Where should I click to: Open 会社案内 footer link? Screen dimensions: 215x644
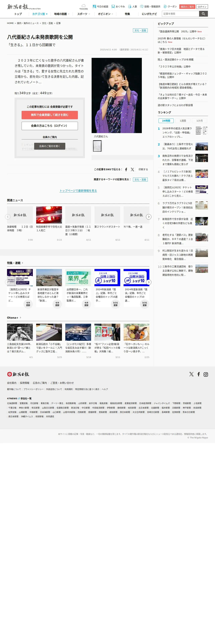12,383
